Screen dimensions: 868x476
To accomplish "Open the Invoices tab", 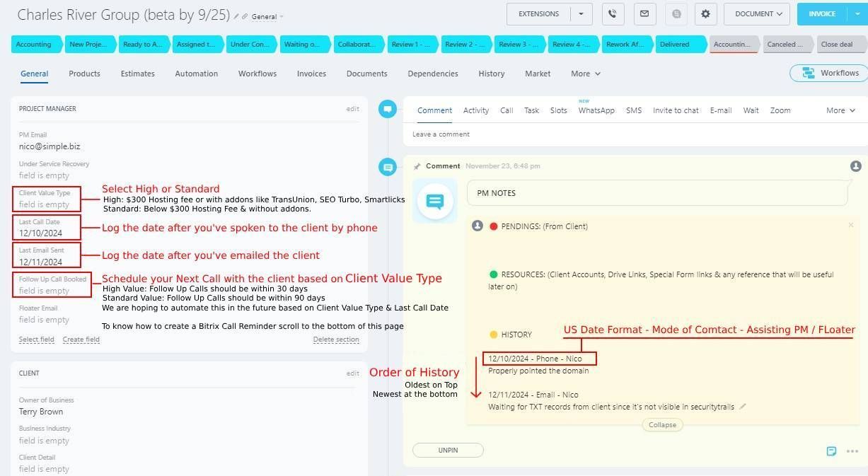I will pos(311,74).
